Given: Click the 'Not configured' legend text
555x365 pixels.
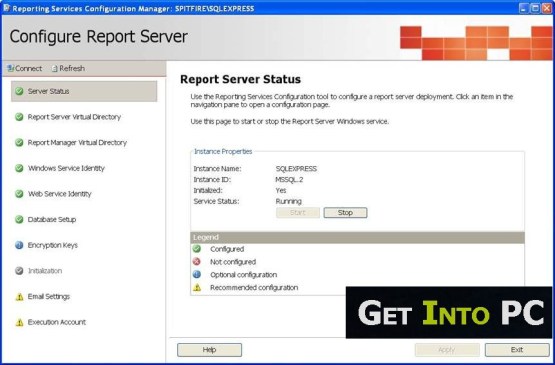Looking at the screenshot, I should (x=233, y=262).
